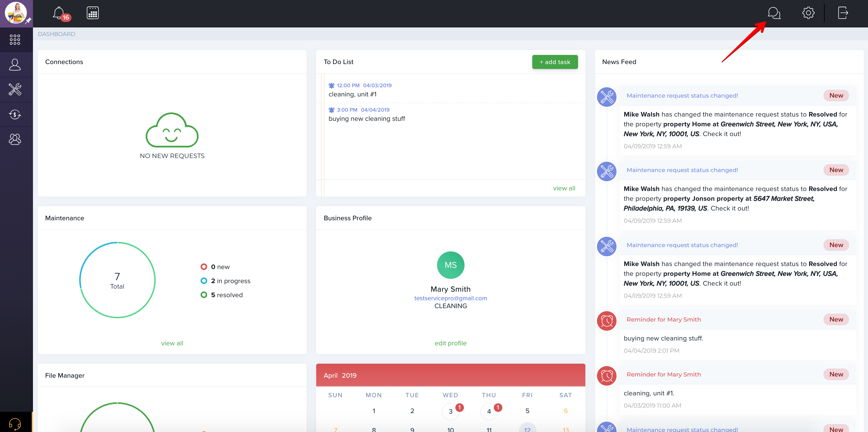This screenshot has height=432, width=868.
Task: Click the 04/04/2019 task date
Action: 375,110
